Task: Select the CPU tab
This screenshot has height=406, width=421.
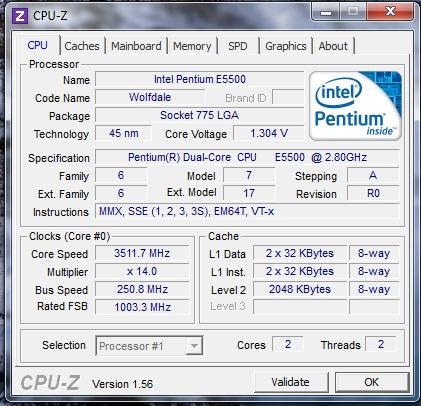Action: [37, 45]
